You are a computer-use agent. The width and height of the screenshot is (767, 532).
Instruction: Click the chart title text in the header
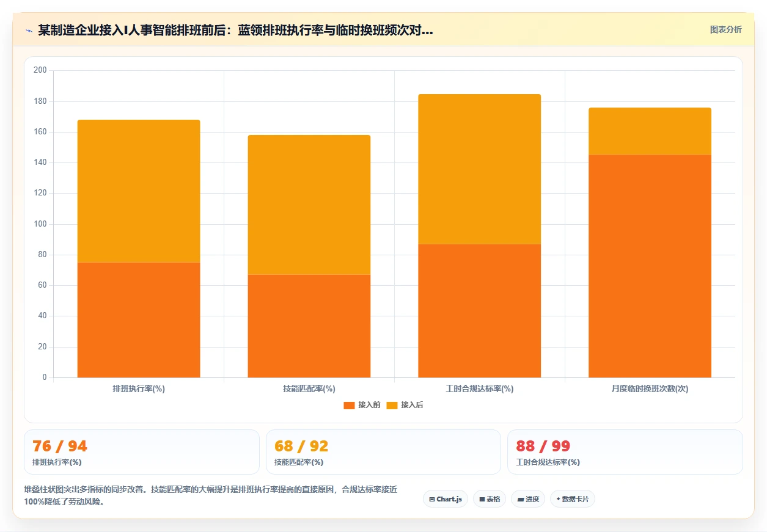click(x=236, y=31)
